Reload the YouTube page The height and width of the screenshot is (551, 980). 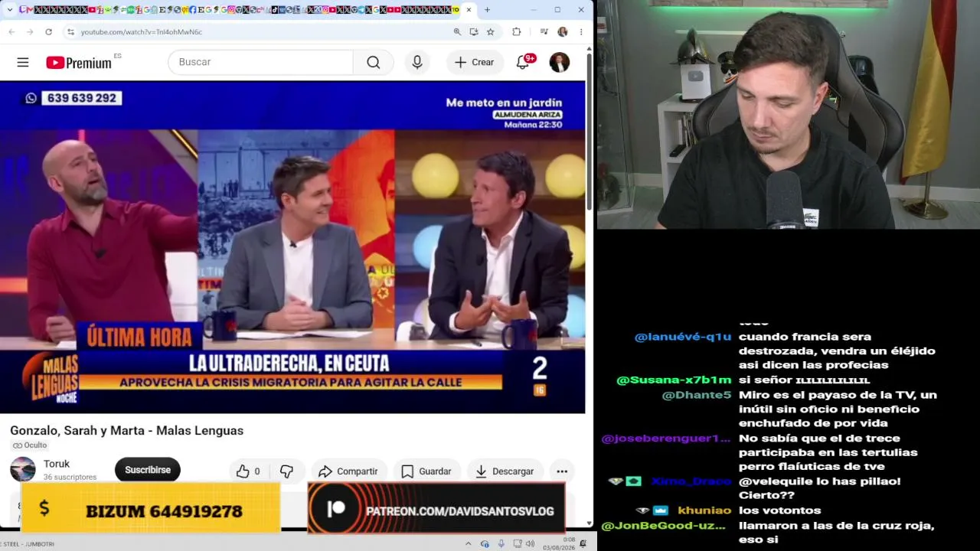[x=48, y=31]
